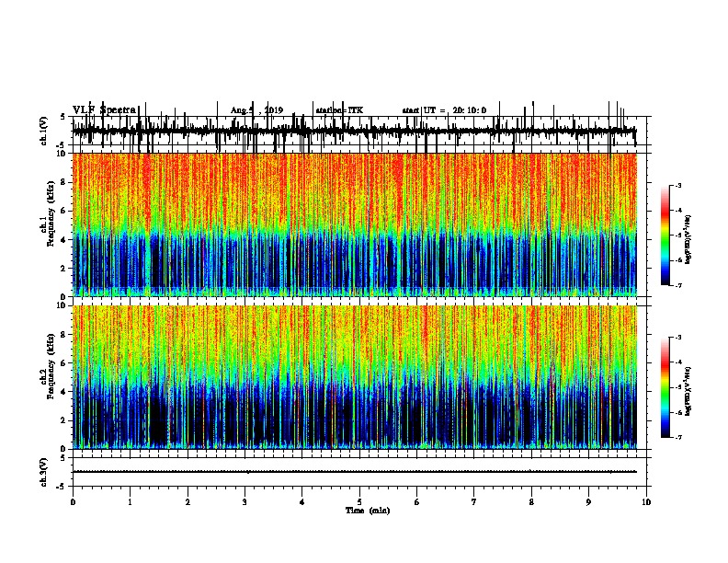
Task: Click time axis tick label '5'
Action: pos(359,502)
